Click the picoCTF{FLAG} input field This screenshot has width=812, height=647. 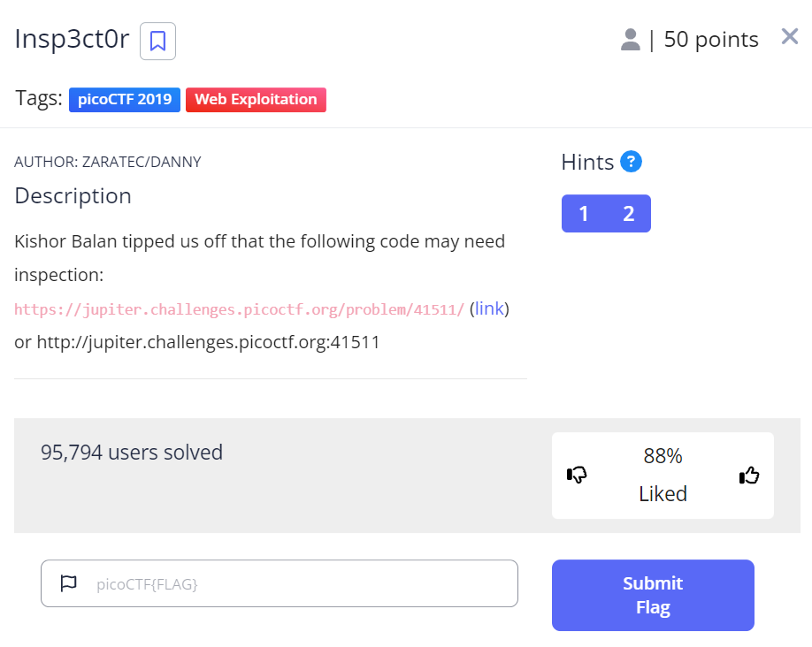click(279, 583)
